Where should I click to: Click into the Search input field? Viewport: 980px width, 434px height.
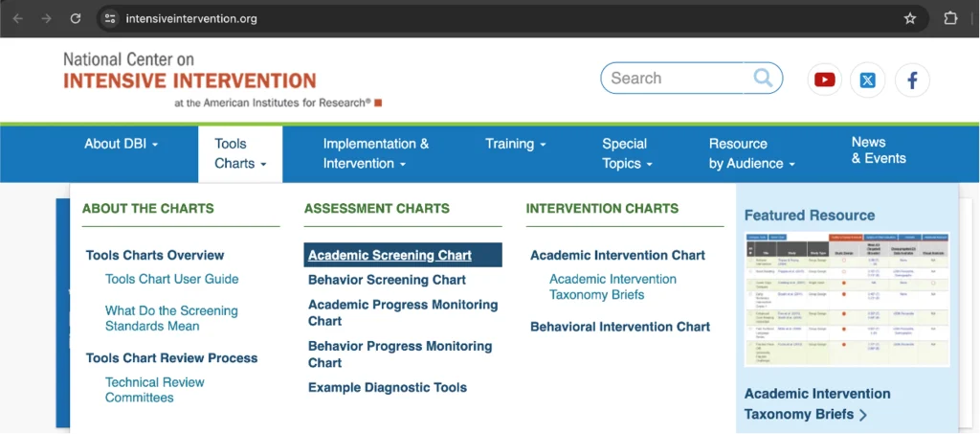679,79
